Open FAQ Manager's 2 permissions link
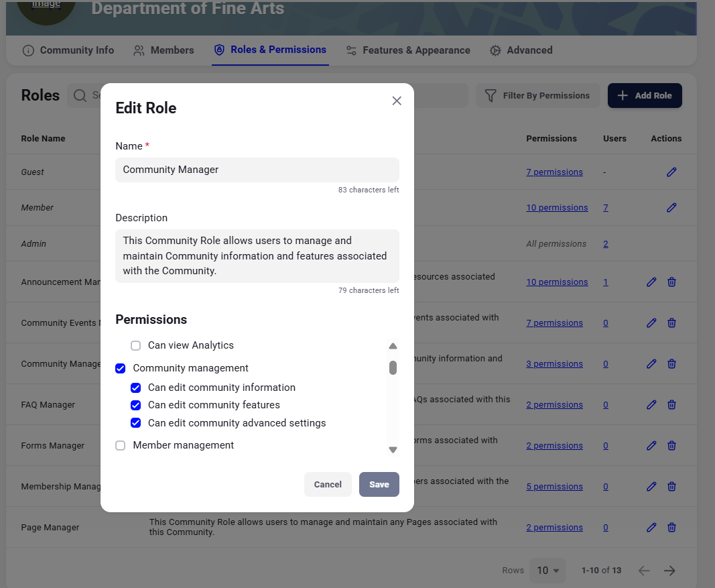This screenshot has width=715, height=588. (554, 404)
